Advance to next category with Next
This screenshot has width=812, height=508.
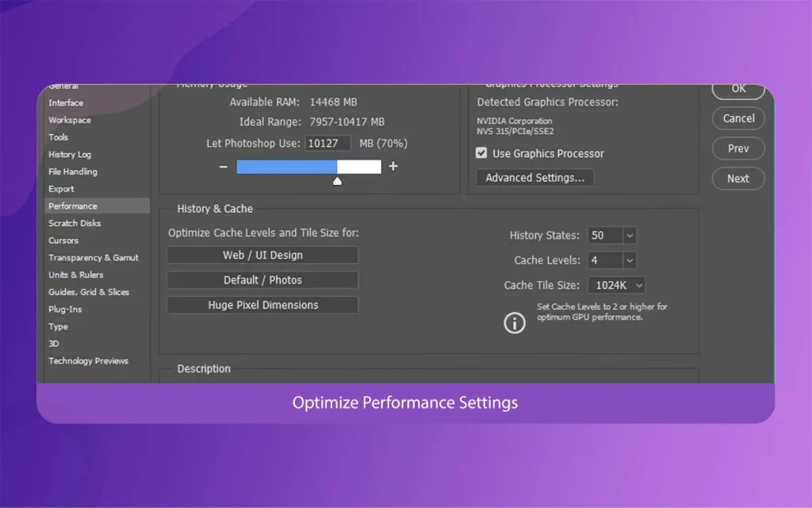738,179
